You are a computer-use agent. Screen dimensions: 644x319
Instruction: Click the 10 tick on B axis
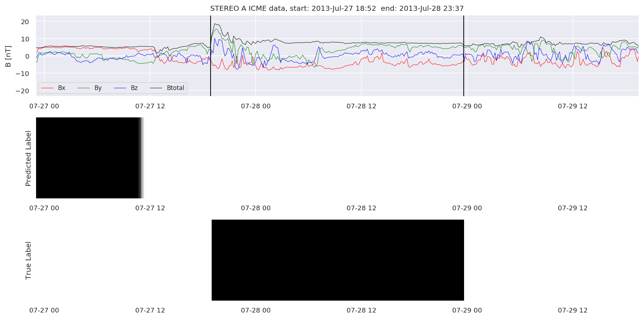pos(25,39)
